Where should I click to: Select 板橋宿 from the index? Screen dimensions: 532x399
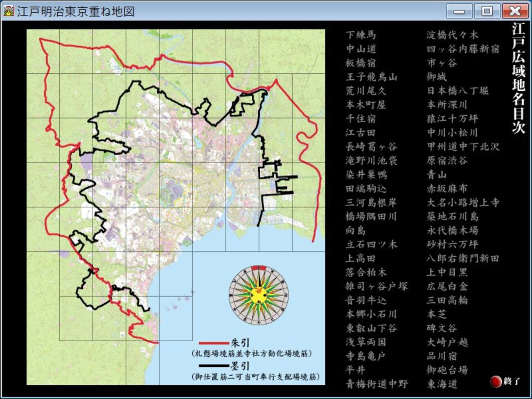(361, 63)
